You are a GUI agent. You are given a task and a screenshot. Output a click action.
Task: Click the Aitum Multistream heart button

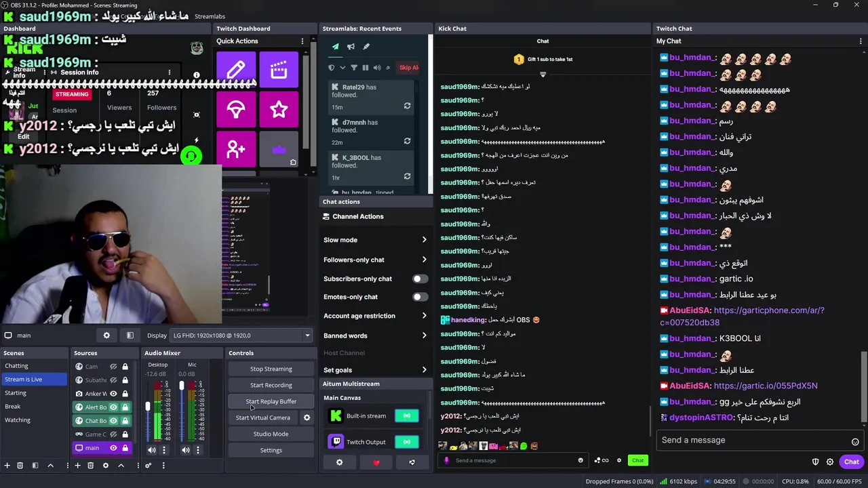coord(376,462)
